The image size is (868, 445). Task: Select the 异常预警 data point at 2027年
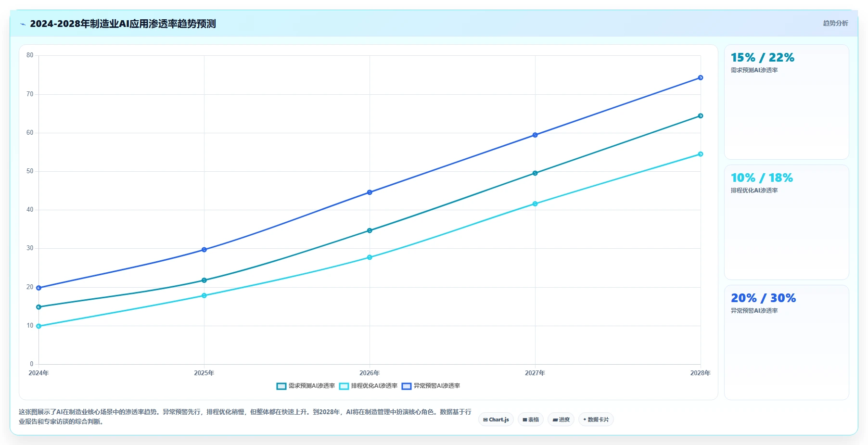coord(535,135)
